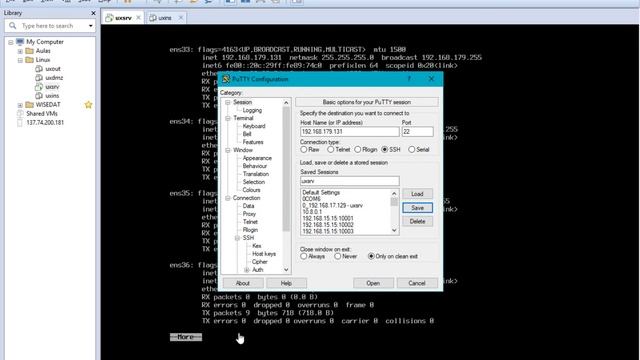Screen dimensions: 640x360
Task: Cancel the PuTTY Configuration dialog
Action: click(417, 283)
